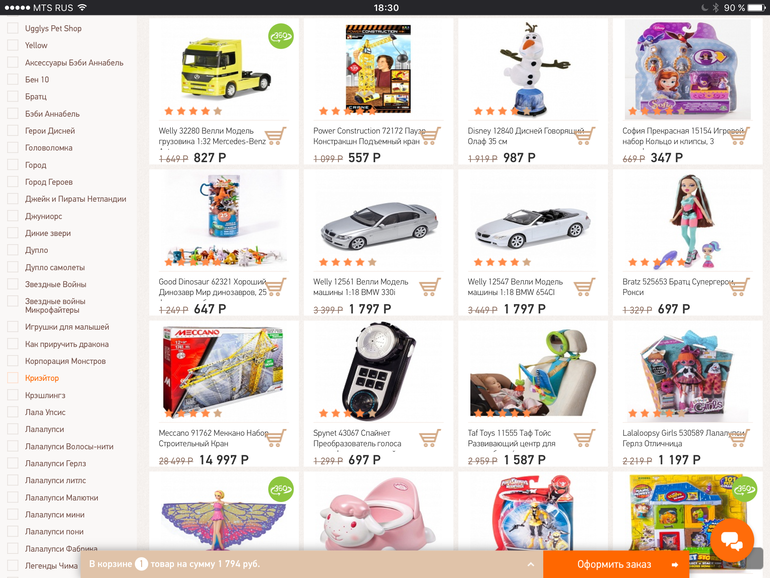This screenshot has height=578, width=770.
Task: Open 360 view on yellow truck
Action: [x=281, y=36]
